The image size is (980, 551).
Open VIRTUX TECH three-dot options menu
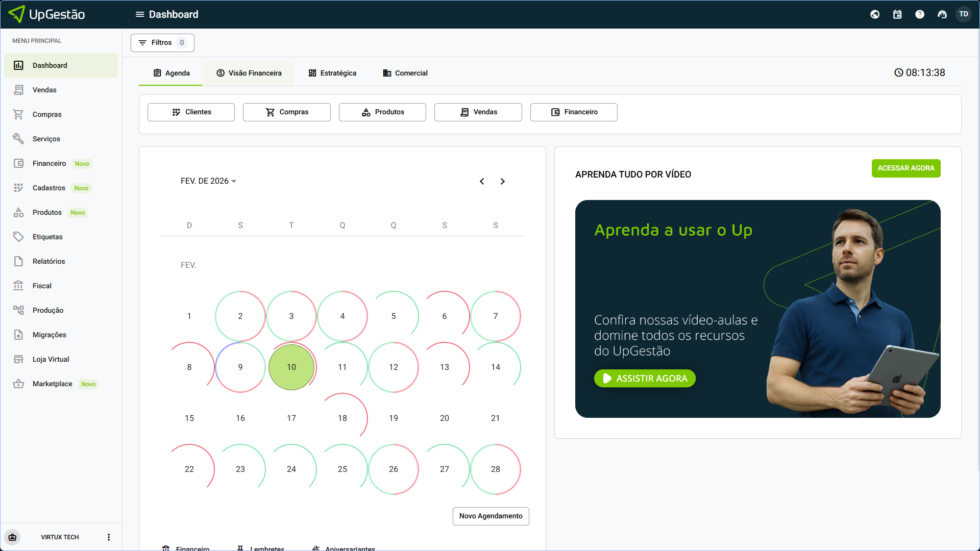[109, 537]
